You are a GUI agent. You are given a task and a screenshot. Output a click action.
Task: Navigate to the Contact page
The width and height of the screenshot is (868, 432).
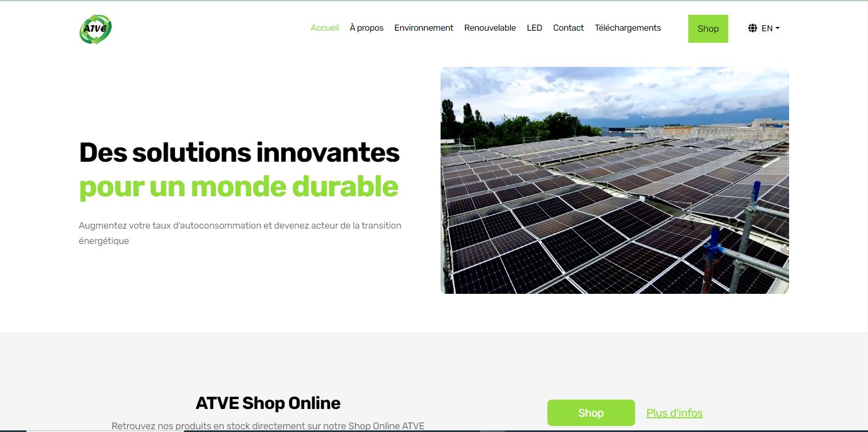(x=568, y=28)
